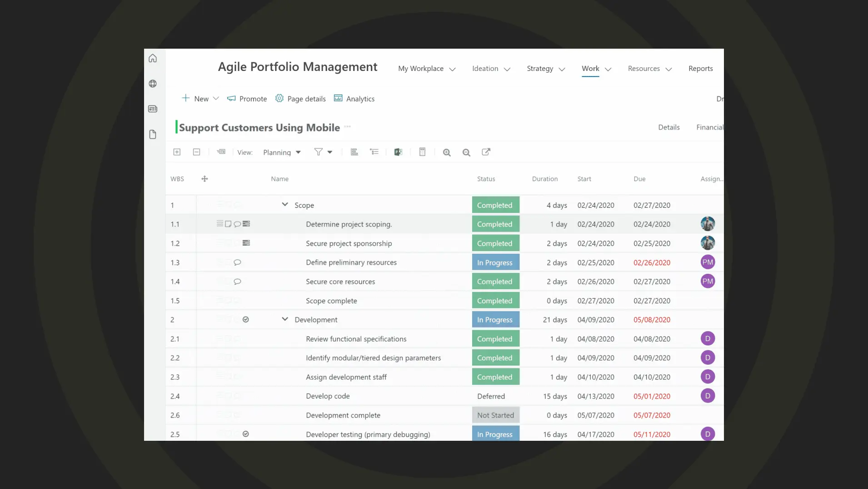Screen dimensions: 868x489
Task: Click the zoom in magnifier icon
Action: coord(447,152)
